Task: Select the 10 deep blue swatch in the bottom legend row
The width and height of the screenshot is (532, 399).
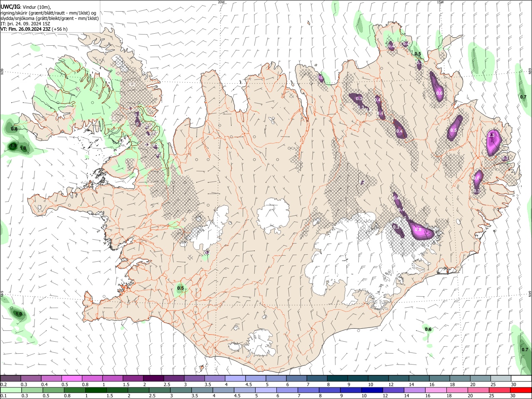Action: click(372, 390)
